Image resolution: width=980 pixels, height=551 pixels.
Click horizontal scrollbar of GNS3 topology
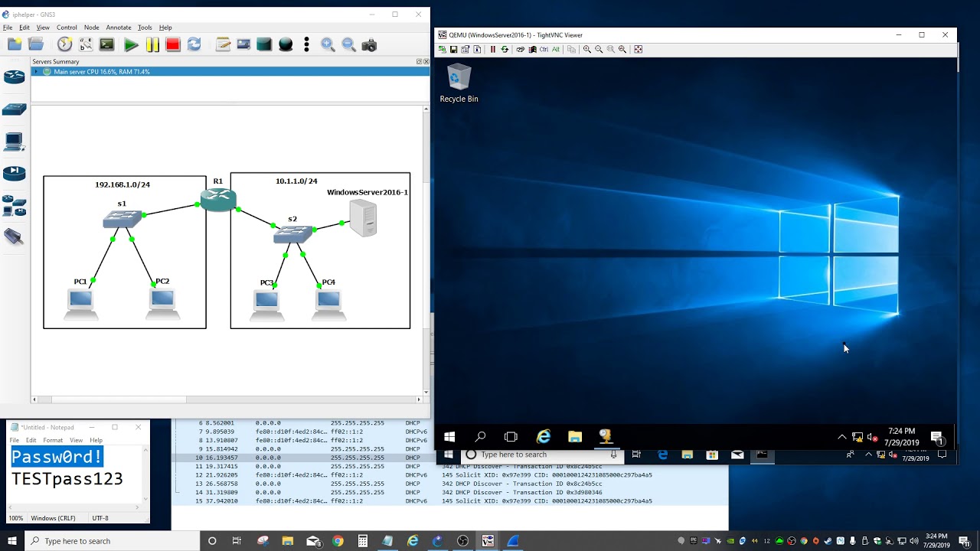[227, 399]
